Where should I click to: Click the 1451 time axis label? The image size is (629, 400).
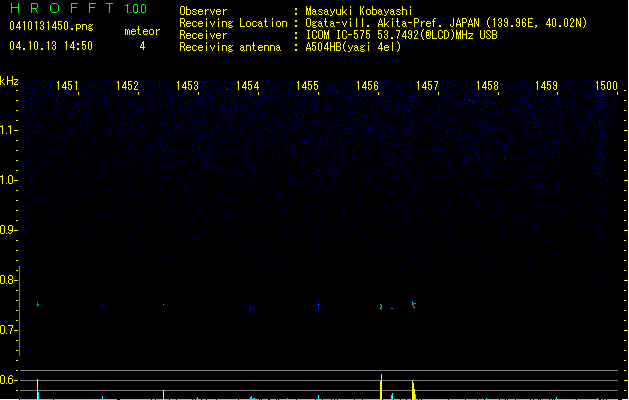(x=67, y=86)
